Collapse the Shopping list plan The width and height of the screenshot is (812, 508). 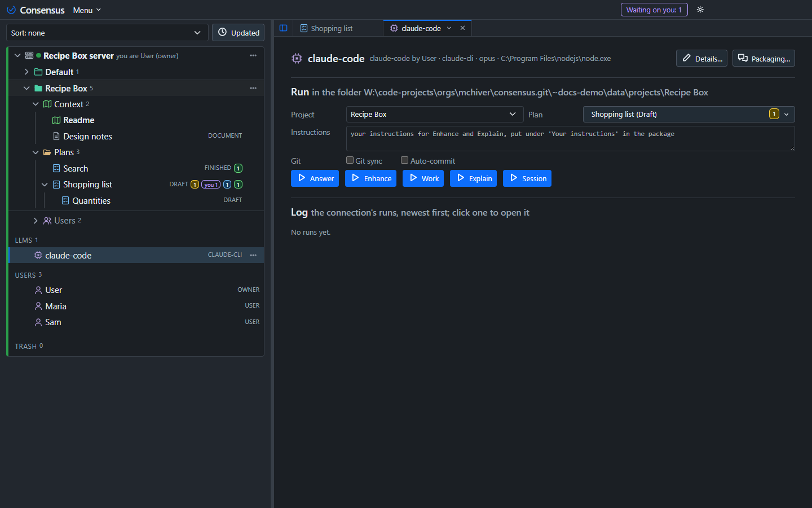tap(45, 185)
